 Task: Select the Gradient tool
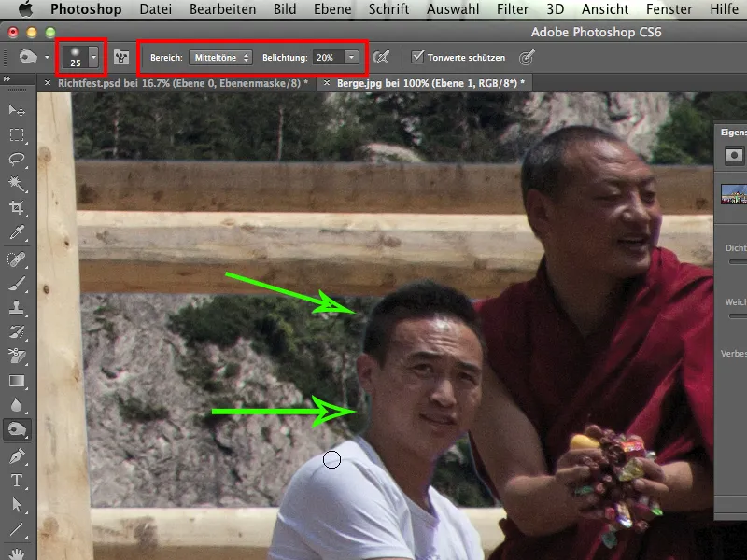point(17,381)
